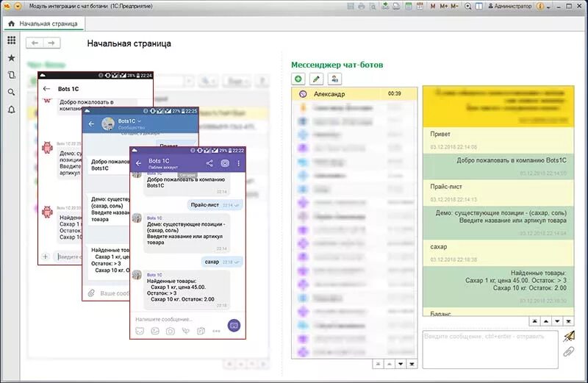Toggle the split panel layout icon
Screen dimensions: 588x383
tap(479, 7)
